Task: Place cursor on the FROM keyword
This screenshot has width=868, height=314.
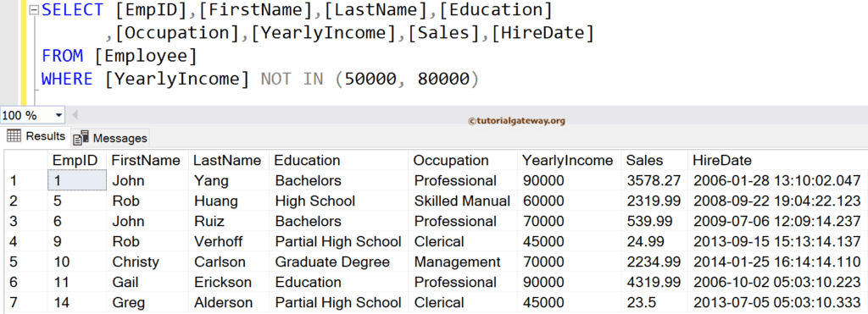Action: pos(62,56)
